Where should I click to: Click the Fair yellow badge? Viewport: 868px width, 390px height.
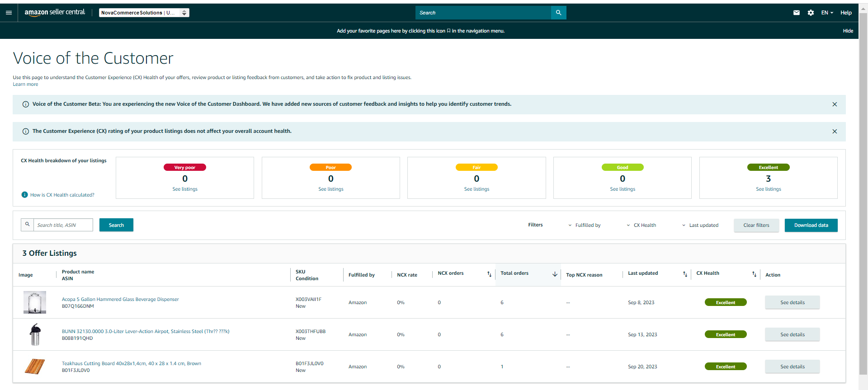click(476, 167)
